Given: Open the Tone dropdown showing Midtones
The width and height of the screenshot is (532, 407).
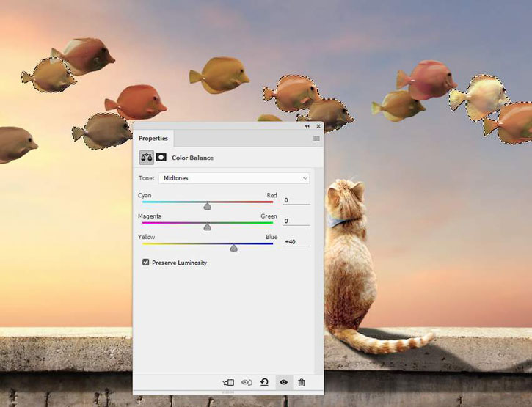Looking at the screenshot, I should click(x=234, y=178).
